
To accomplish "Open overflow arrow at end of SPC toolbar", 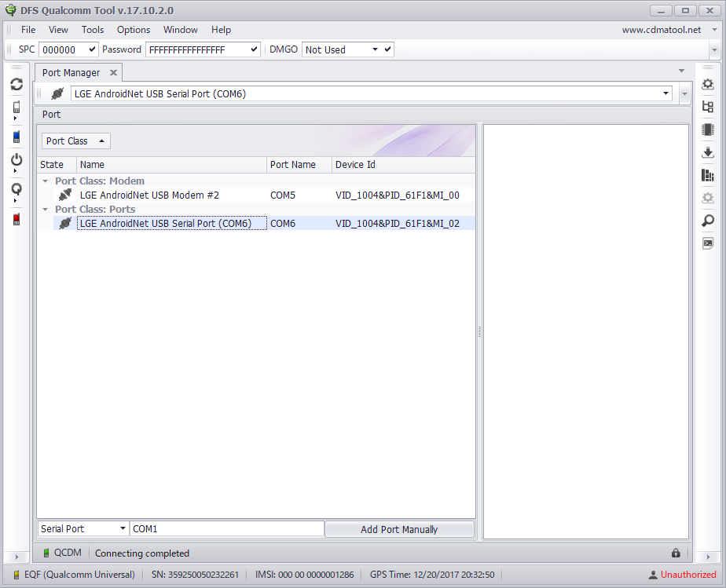I will click(714, 49).
